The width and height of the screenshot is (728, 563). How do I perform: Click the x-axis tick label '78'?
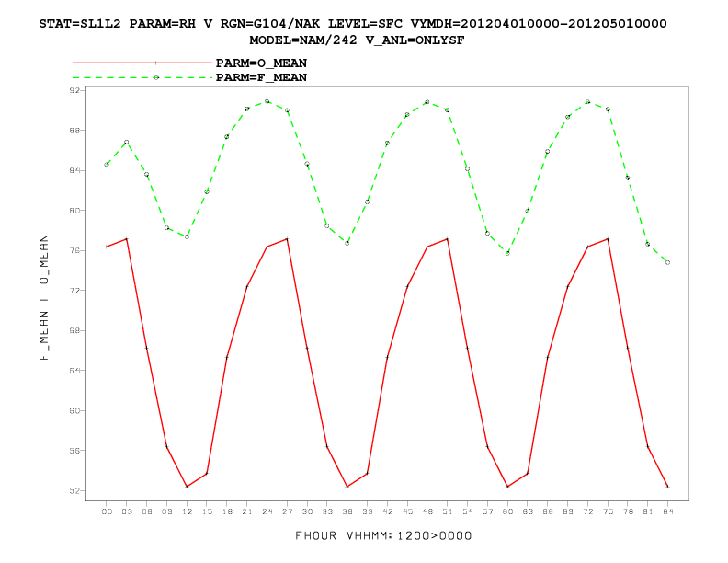pos(628,511)
